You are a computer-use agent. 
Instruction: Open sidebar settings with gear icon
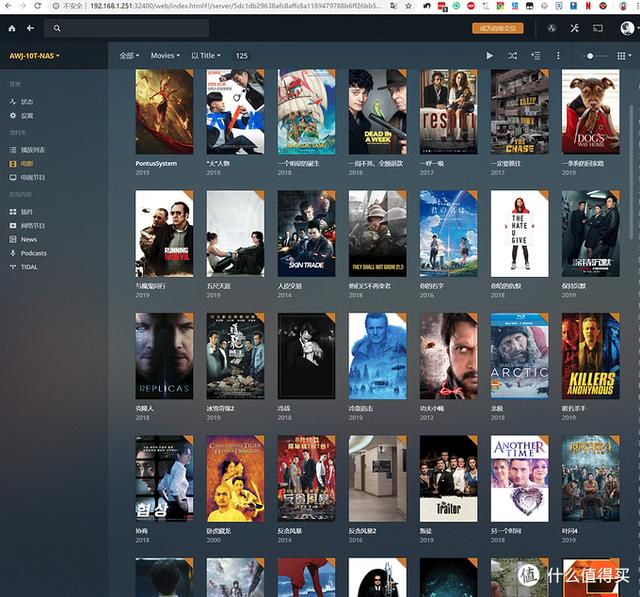coord(21,115)
